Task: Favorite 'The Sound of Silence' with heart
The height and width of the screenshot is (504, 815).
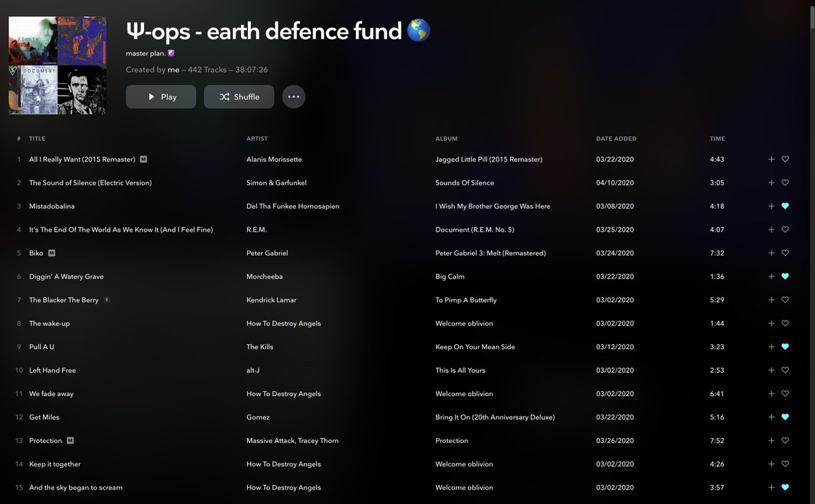Action: coord(785,183)
